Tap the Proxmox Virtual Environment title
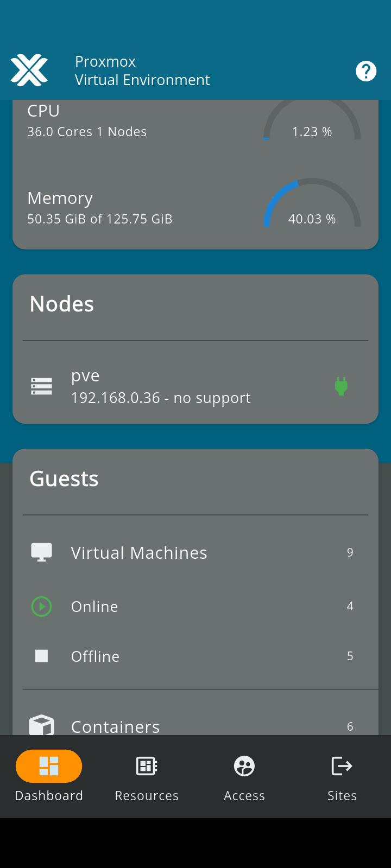This screenshot has height=868, width=391. pos(142,71)
